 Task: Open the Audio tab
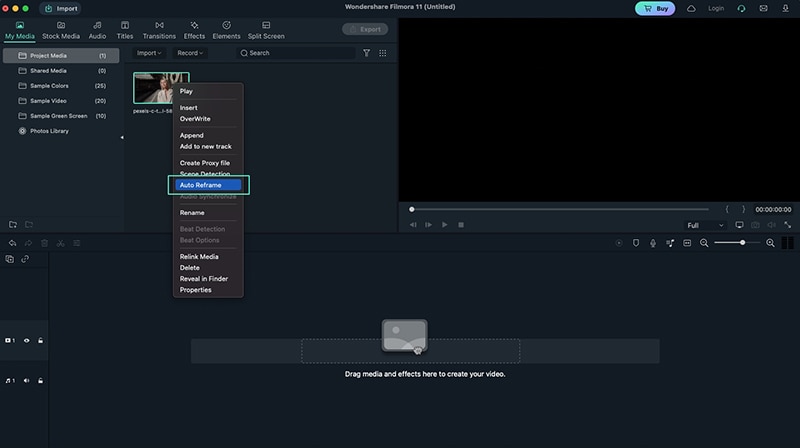[97, 30]
